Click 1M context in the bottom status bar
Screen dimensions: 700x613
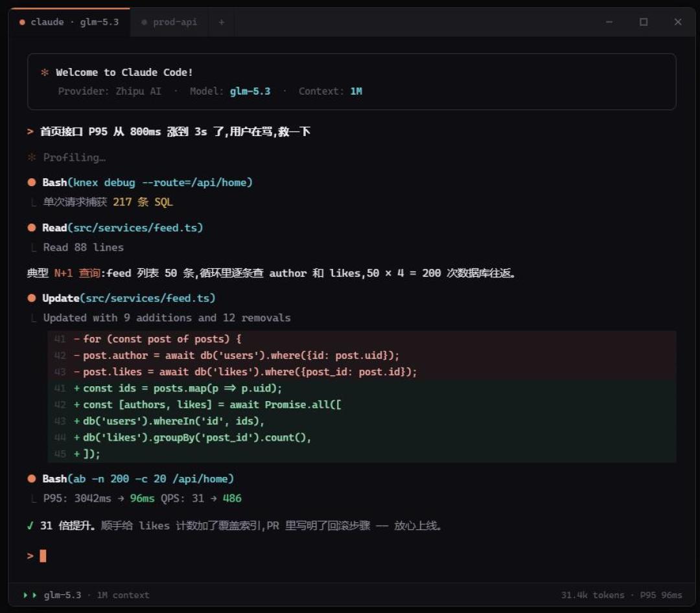[123, 596]
